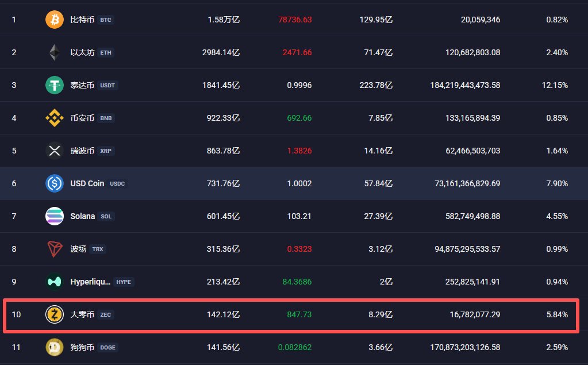Click USD Coin price 1.0002

click(x=299, y=183)
